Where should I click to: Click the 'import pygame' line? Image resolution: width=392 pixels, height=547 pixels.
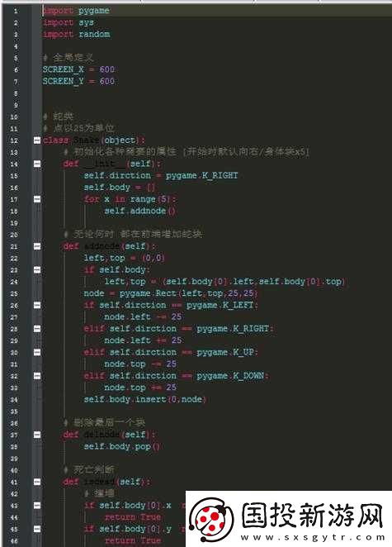tap(76, 11)
